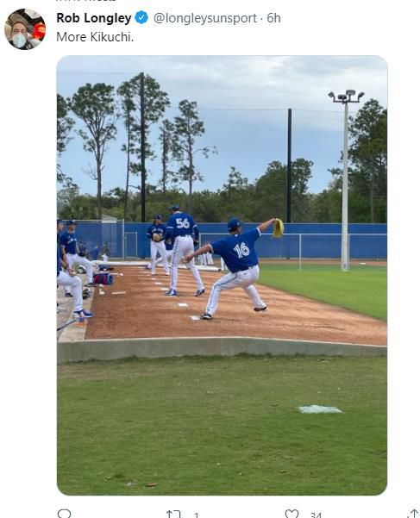This screenshot has width=420, height=518.
Task: Retweet the More Kikuchi post
Action: tap(174, 514)
